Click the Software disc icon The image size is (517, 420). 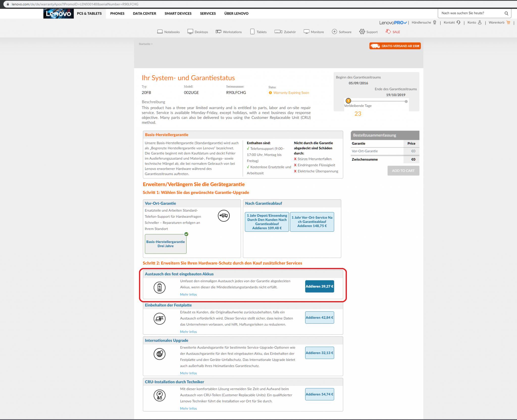(x=334, y=32)
